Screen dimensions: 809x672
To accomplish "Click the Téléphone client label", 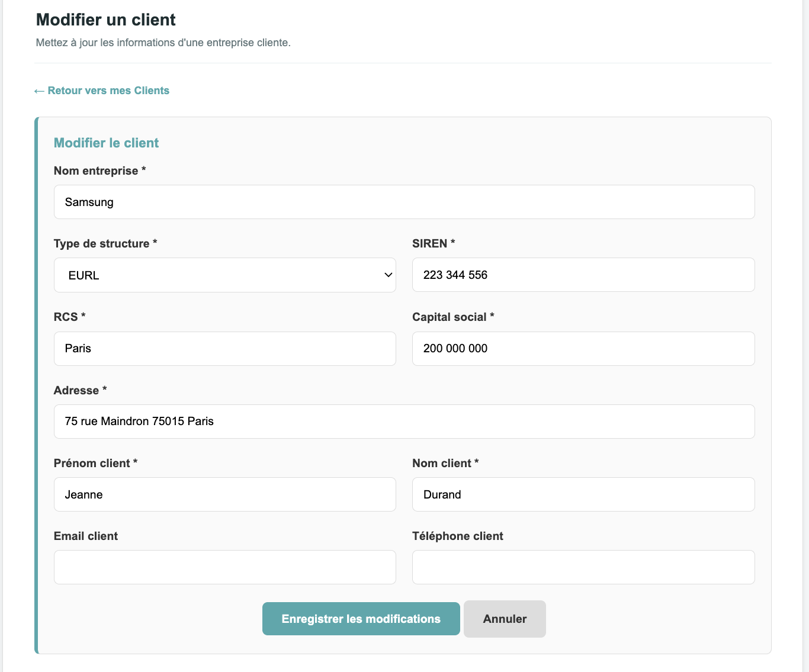I will [458, 536].
